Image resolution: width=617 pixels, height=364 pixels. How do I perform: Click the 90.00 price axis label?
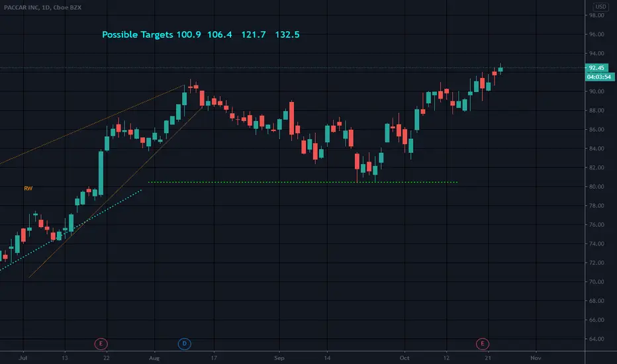tap(596, 91)
